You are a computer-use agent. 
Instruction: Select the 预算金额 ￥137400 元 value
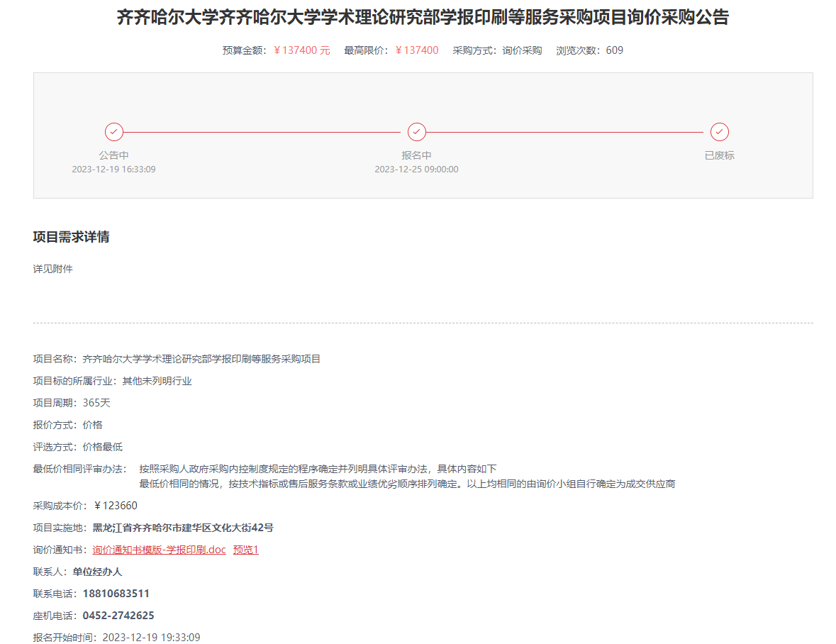pos(302,50)
